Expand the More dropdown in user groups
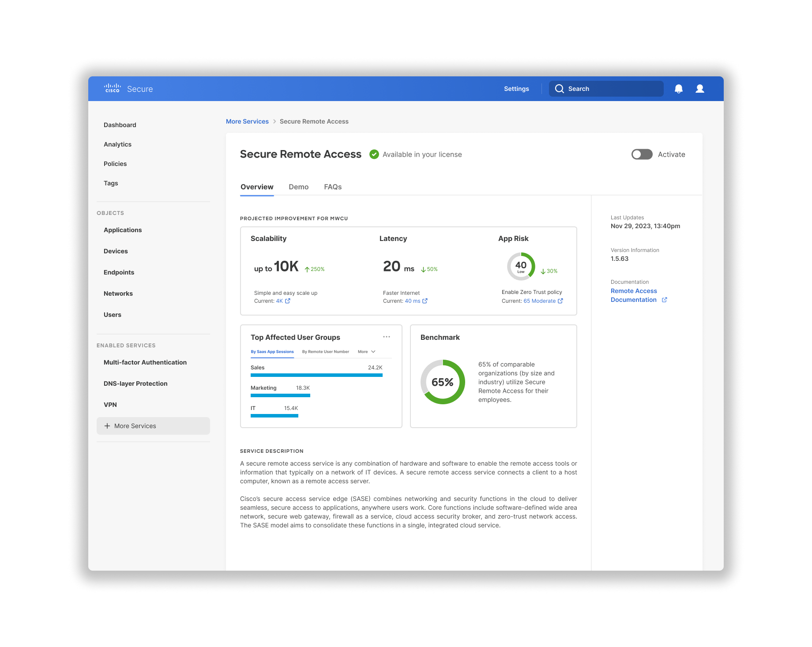 pyautogui.click(x=367, y=352)
